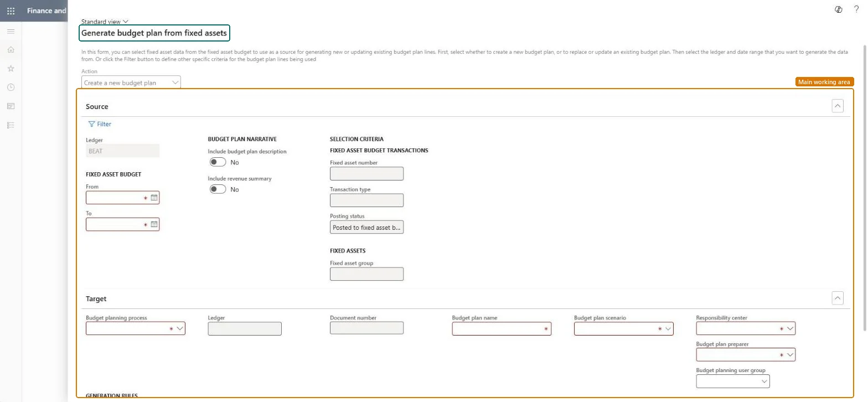Click the Fixed asset group field

pyautogui.click(x=366, y=274)
